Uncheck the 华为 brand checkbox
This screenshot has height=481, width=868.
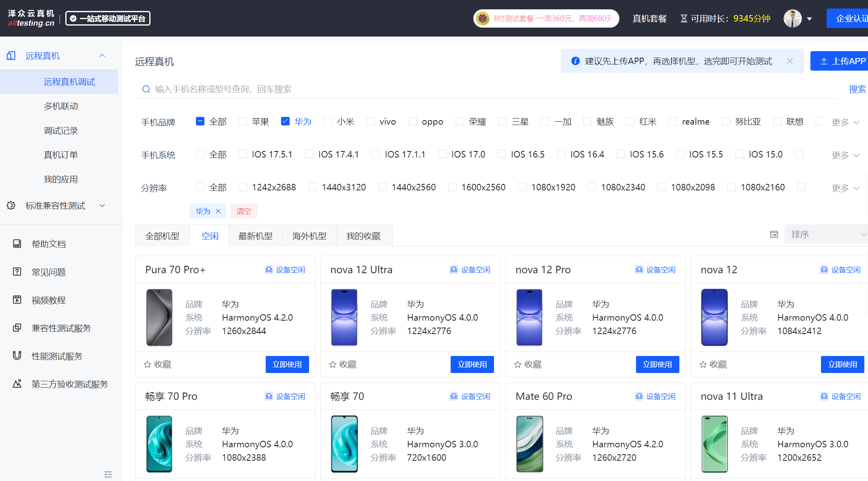(x=285, y=121)
